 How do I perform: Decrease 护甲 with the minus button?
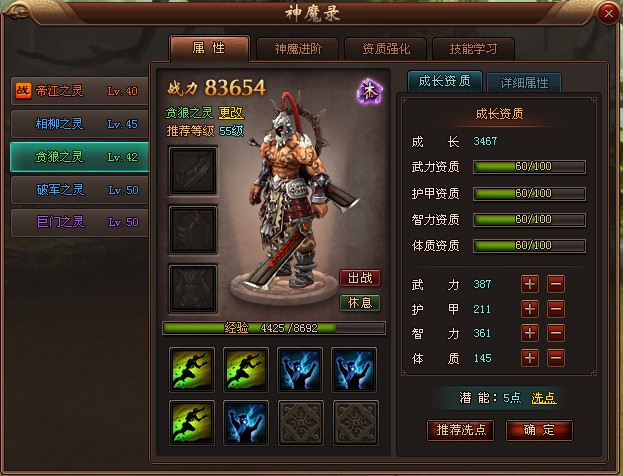click(x=555, y=309)
